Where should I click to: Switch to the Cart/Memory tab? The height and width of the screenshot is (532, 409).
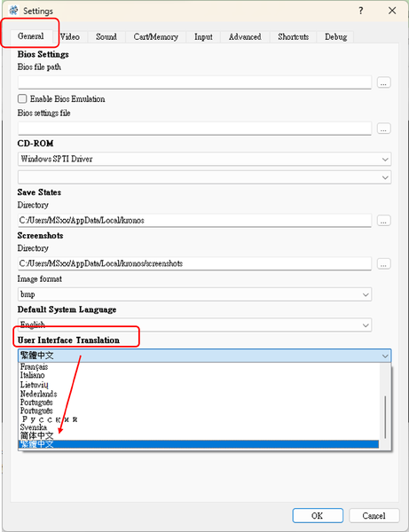coord(156,36)
